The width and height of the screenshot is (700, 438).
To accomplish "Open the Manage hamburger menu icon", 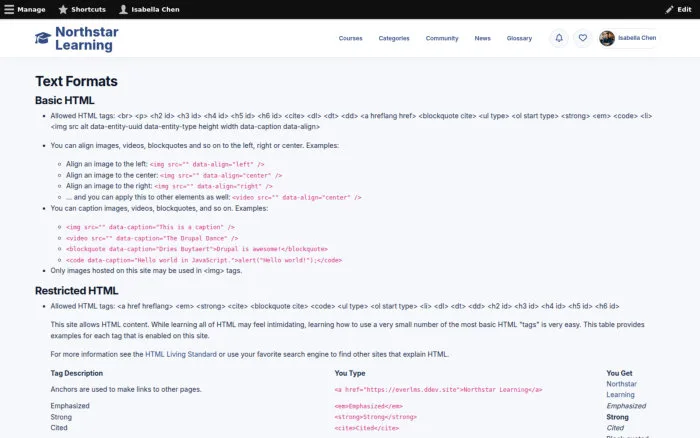I will (9, 9).
